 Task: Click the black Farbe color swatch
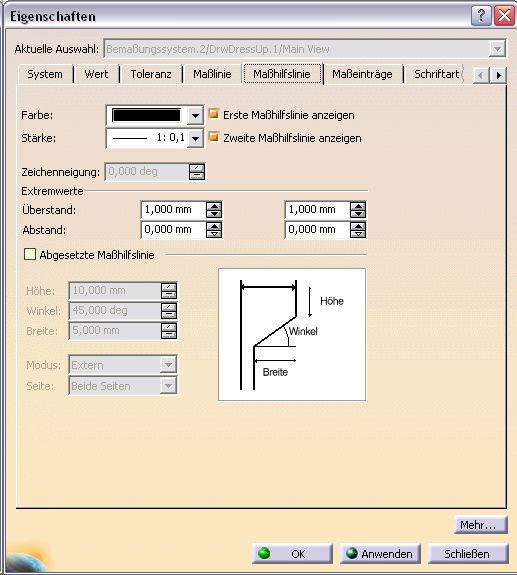click(x=146, y=116)
